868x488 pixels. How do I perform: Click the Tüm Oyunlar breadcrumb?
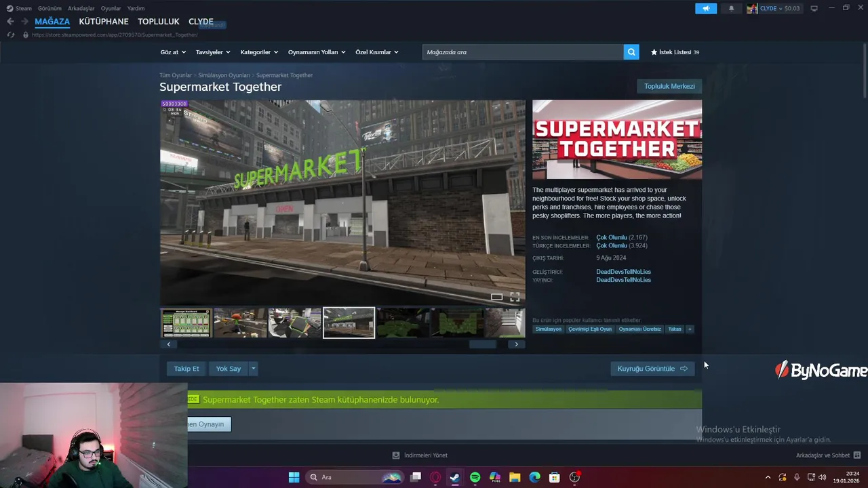pyautogui.click(x=176, y=75)
